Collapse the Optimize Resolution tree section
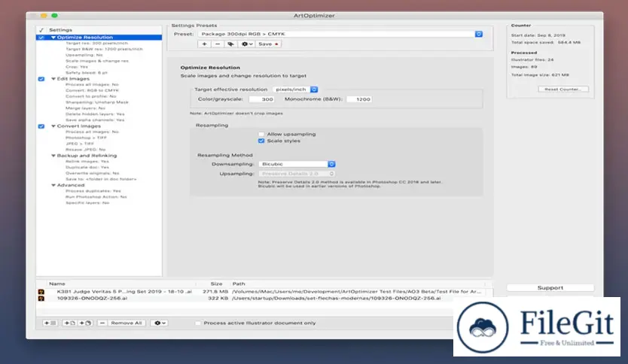 [x=53, y=37]
